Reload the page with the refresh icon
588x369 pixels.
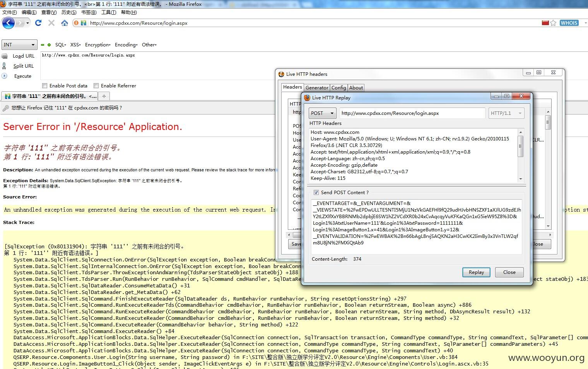click(x=38, y=23)
